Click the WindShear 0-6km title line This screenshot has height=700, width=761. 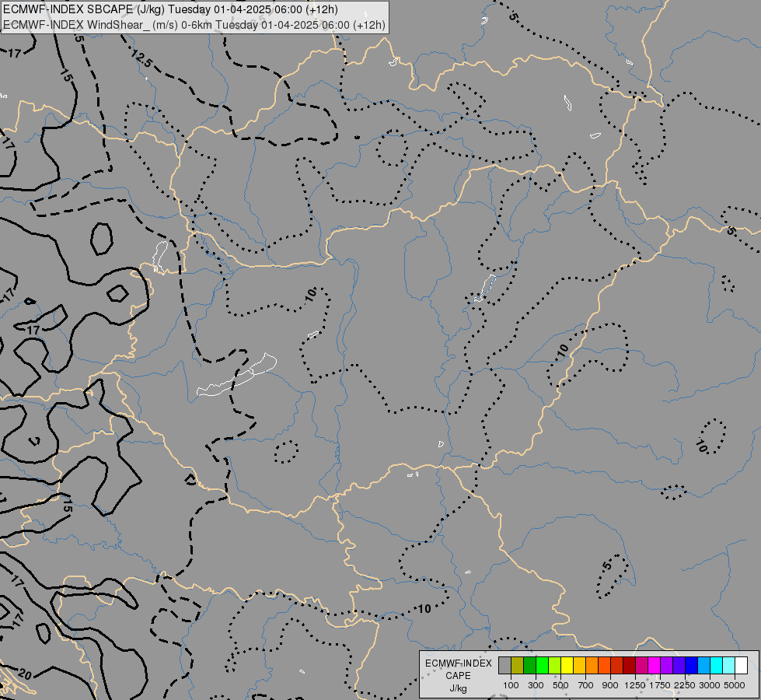pyautogui.click(x=194, y=25)
